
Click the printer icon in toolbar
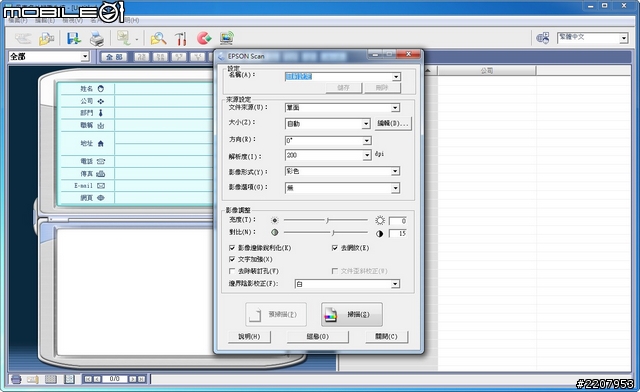point(97,39)
